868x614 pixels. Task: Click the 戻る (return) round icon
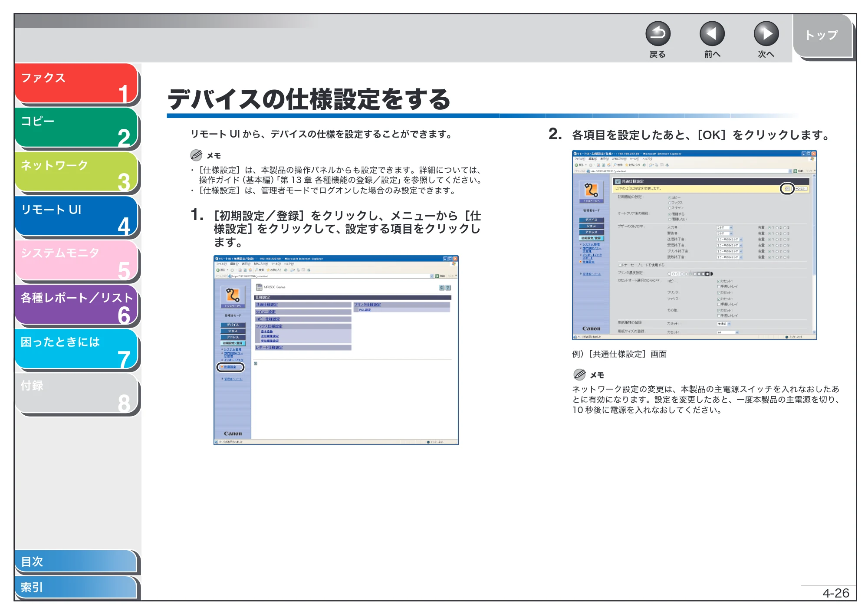coord(658,34)
